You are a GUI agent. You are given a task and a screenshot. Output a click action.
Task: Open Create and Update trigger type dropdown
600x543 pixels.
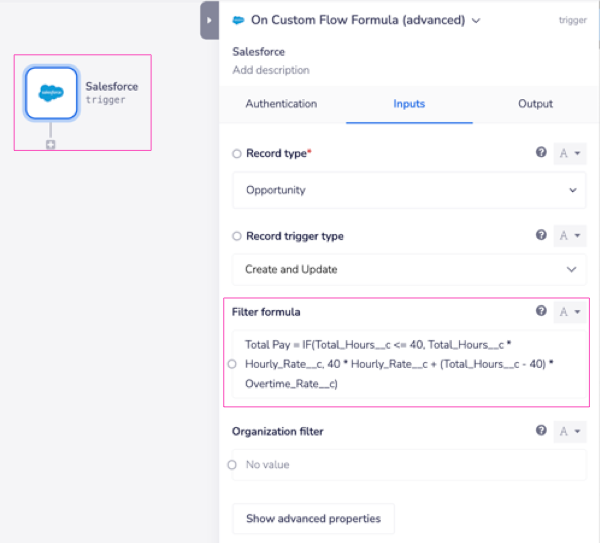tap(409, 269)
